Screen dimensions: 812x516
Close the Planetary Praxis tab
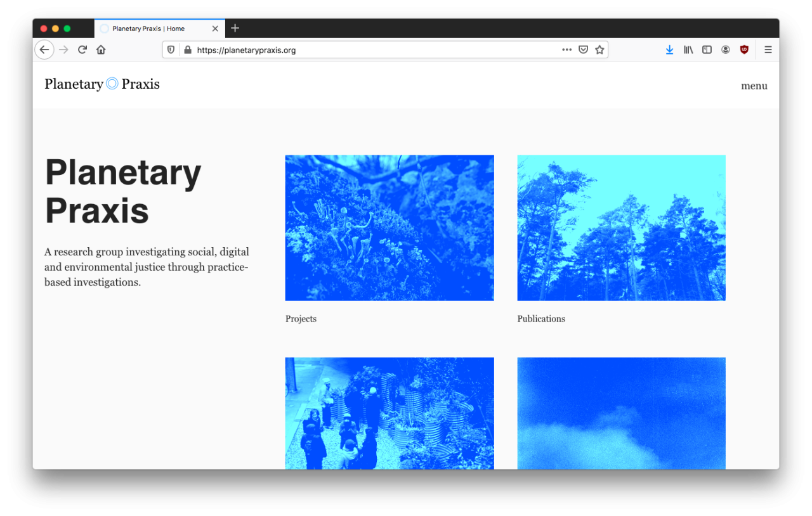coord(215,29)
